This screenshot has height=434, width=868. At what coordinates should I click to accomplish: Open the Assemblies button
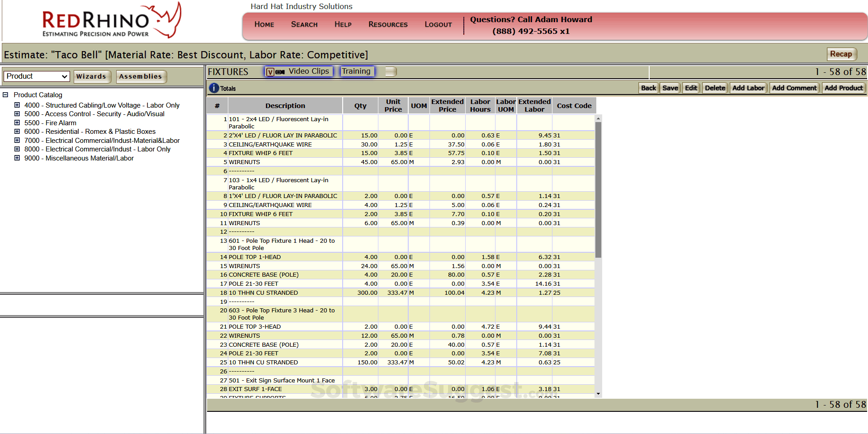point(141,76)
